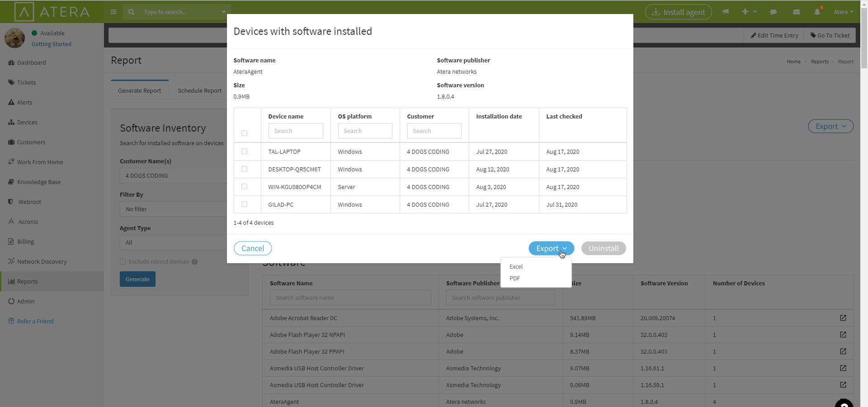
Task: Click Go To Ticket button
Action: coord(830,35)
